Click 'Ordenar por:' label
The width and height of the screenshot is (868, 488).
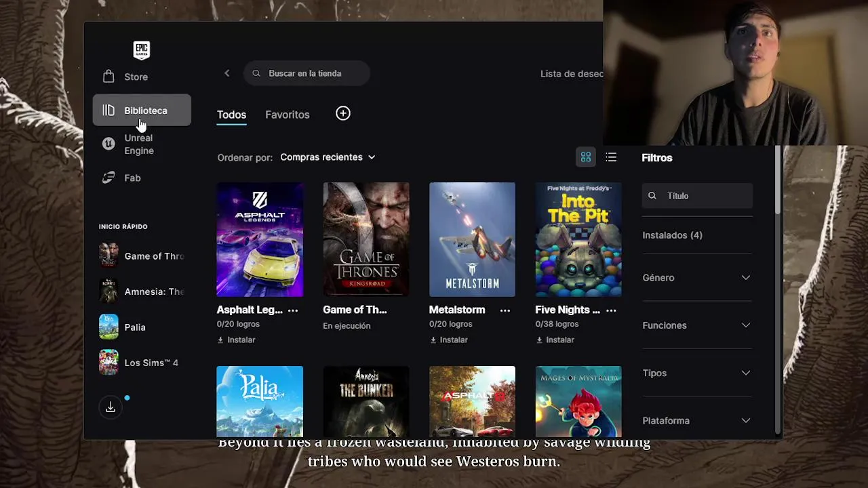pos(245,157)
